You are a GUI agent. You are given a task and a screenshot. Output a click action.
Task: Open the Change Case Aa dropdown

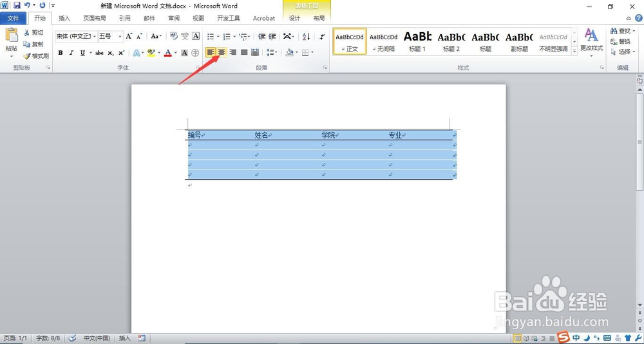point(156,36)
